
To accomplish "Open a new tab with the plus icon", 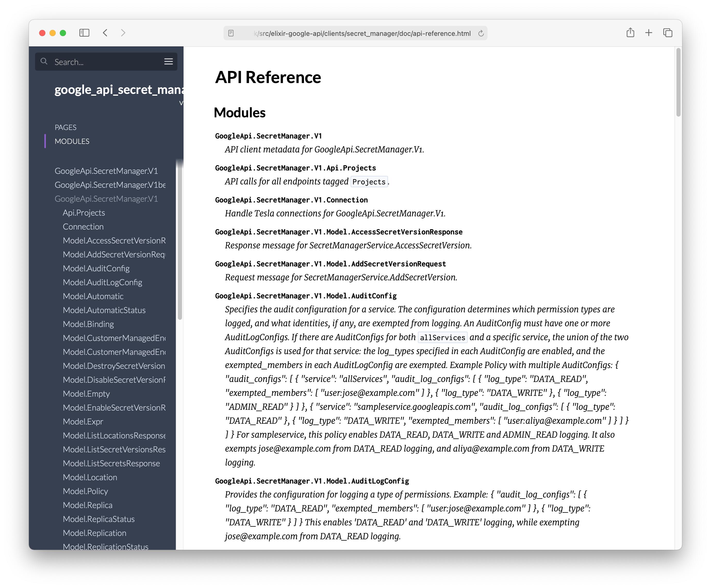I will 649,32.
